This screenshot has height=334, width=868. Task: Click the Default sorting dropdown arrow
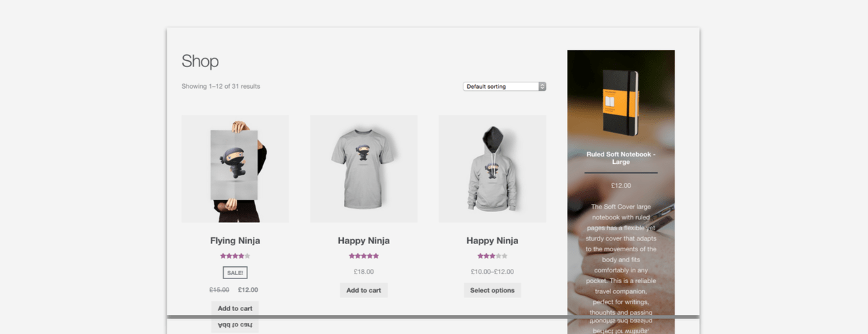click(542, 87)
